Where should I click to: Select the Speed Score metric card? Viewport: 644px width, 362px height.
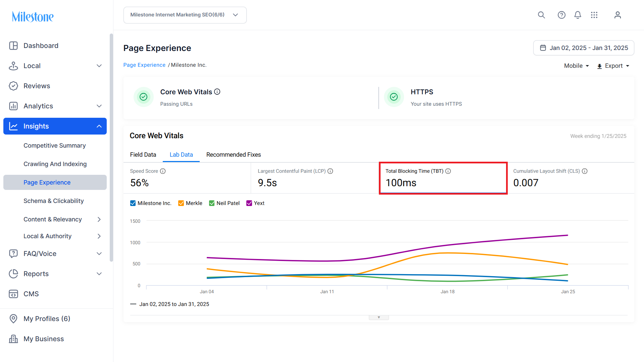187,178
